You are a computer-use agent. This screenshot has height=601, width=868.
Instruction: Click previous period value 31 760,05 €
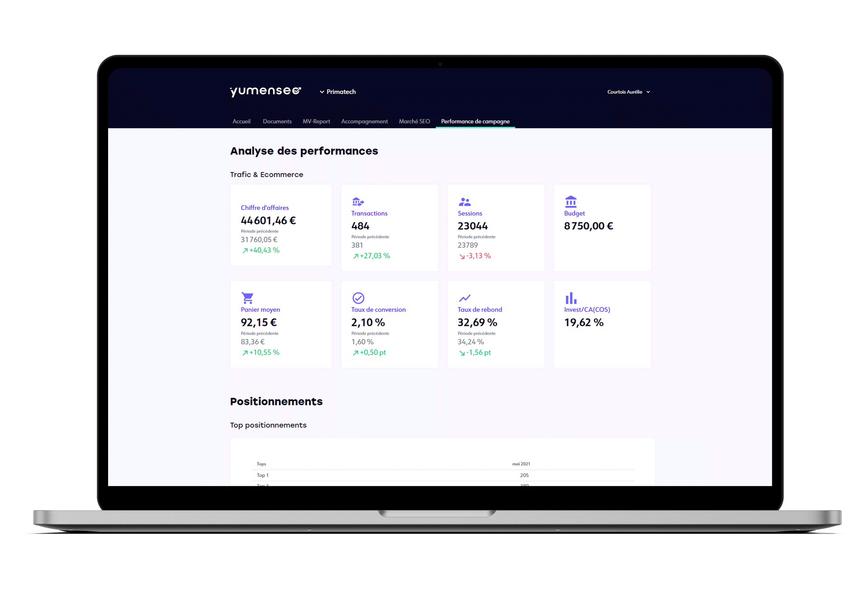coord(259,240)
